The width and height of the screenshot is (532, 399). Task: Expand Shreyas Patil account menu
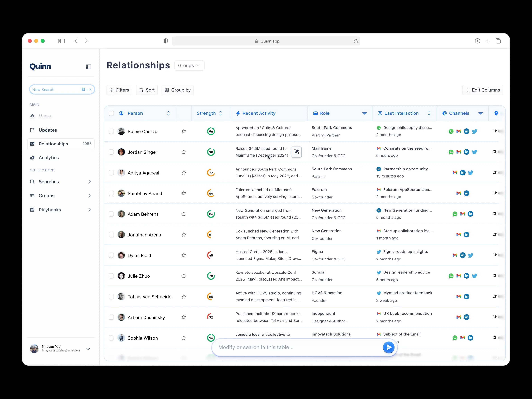pos(88,348)
